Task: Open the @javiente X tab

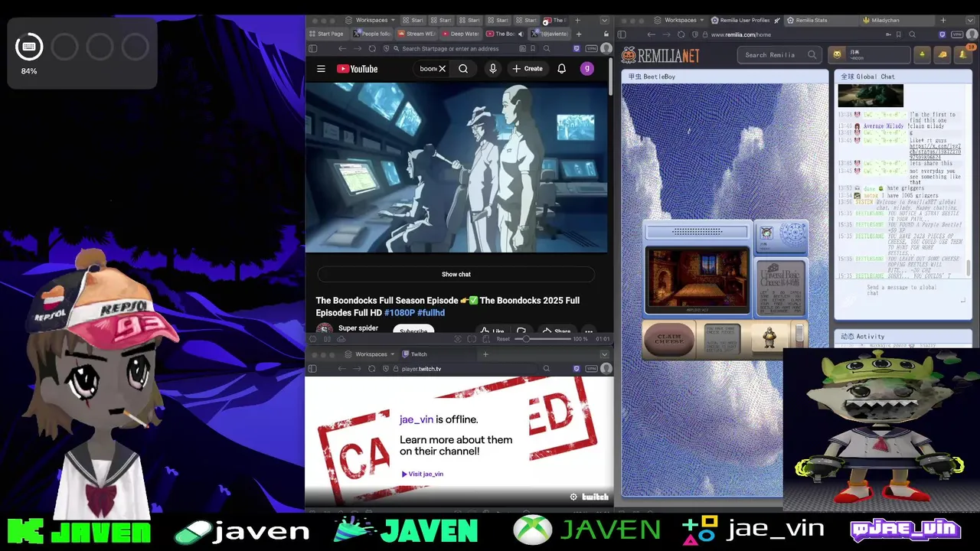Action: pos(550,34)
